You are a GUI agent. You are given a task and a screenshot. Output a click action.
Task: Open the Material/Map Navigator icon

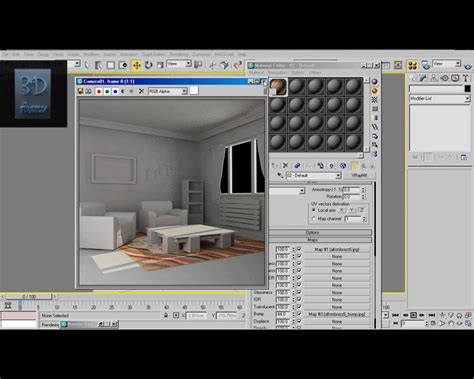tap(375, 154)
